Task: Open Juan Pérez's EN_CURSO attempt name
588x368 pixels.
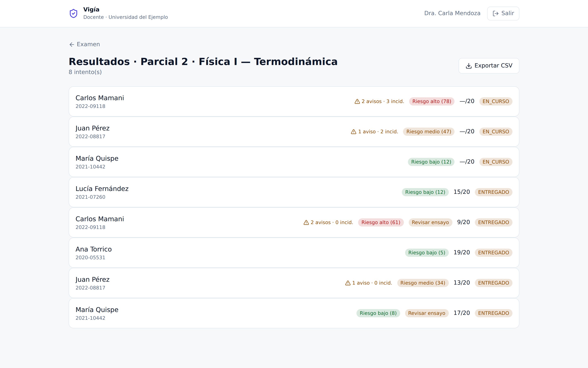Action: 92,128
